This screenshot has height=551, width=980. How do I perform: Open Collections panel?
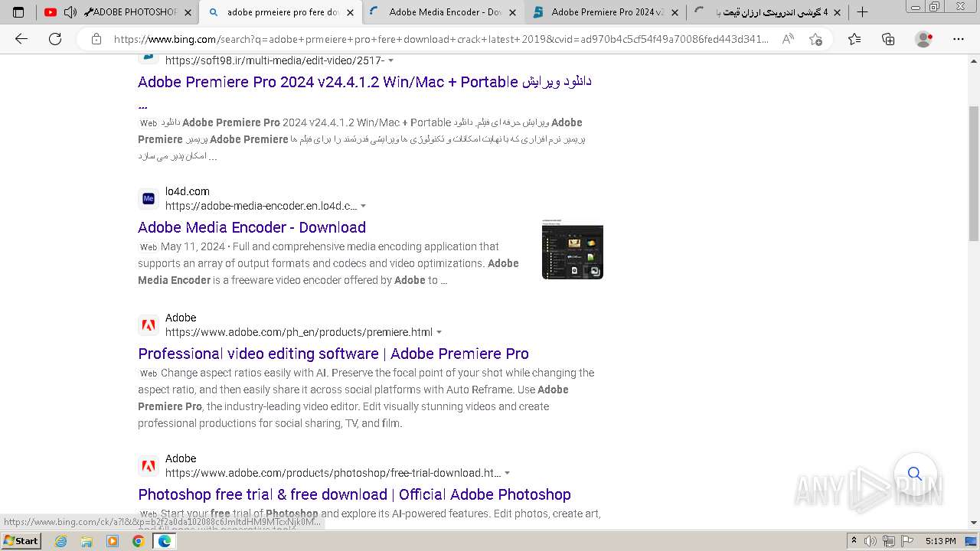[x=888, y=39]
